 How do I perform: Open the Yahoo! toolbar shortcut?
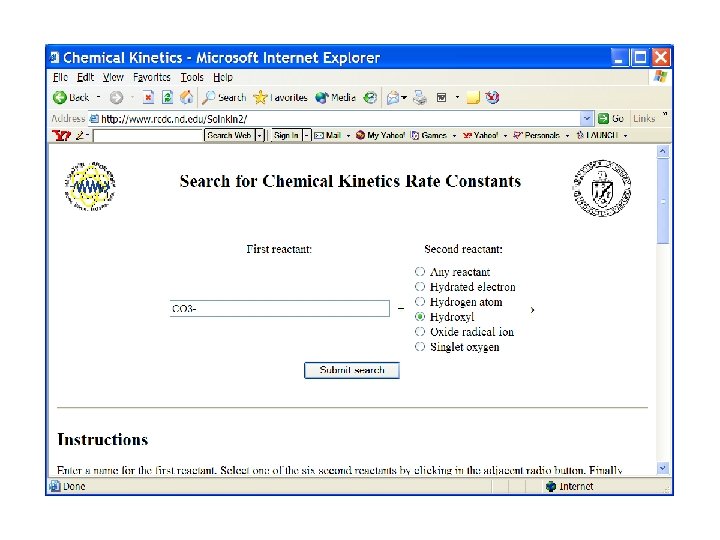[481, 135]
